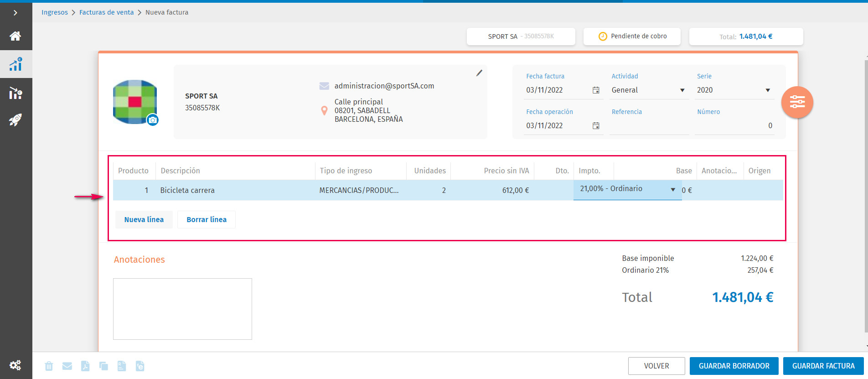Click GUARDAR BORRADOR
The width and height of the screenshot is (868, 379).
(x=734, y=366)
